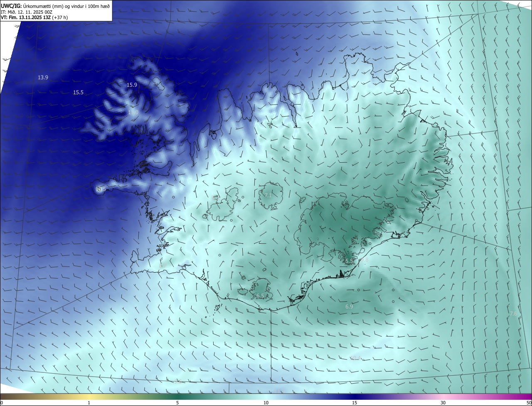Click the 15 tick label on the color scale
Image resolution: width=532 pixels, height=406 pixels.
(355, 403)
